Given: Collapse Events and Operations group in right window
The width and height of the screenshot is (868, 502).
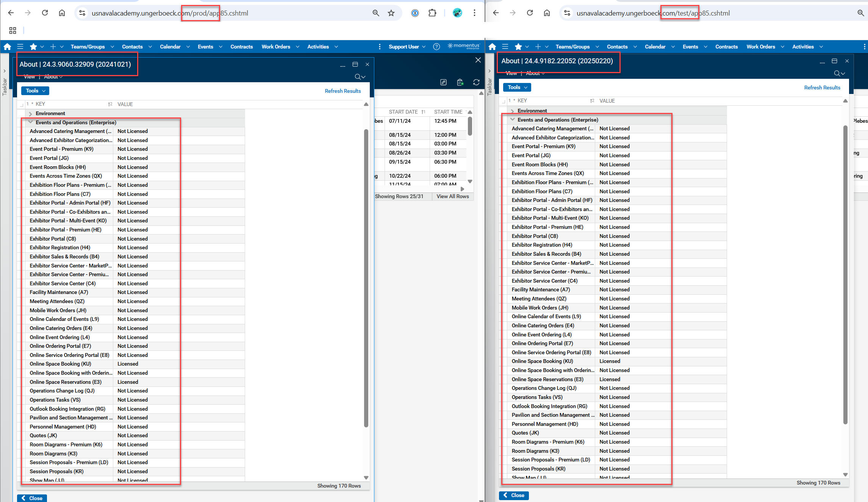Looking at the screenshot, I should [x=512, y=120].
